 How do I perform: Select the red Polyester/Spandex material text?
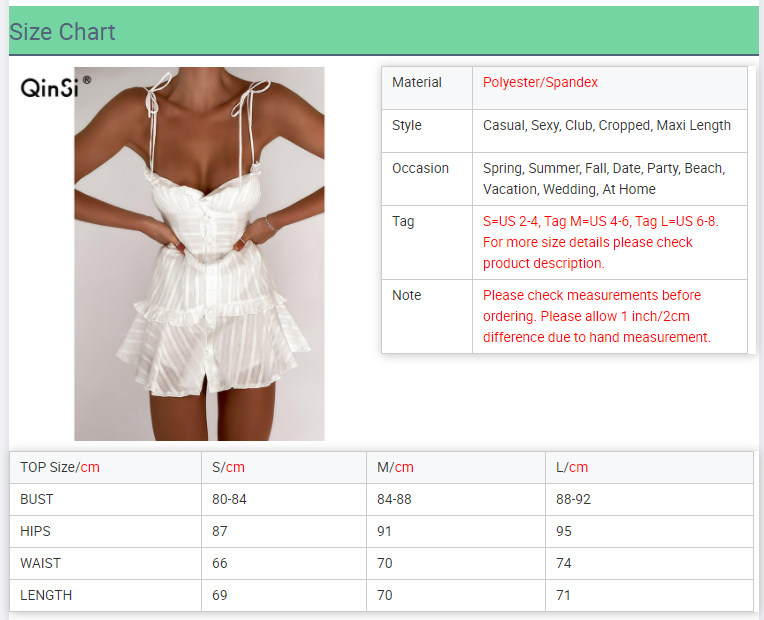point(540,83)
